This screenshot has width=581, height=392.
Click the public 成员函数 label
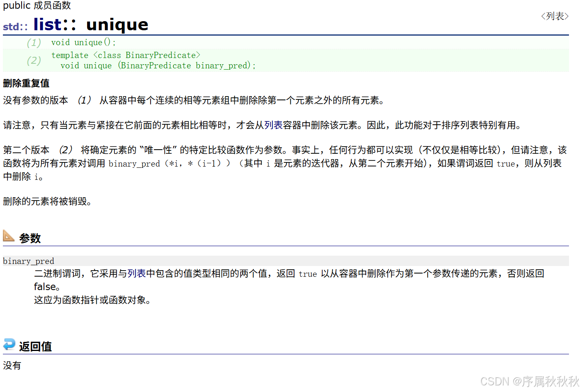pyautogui.click(x=36, y=6)
